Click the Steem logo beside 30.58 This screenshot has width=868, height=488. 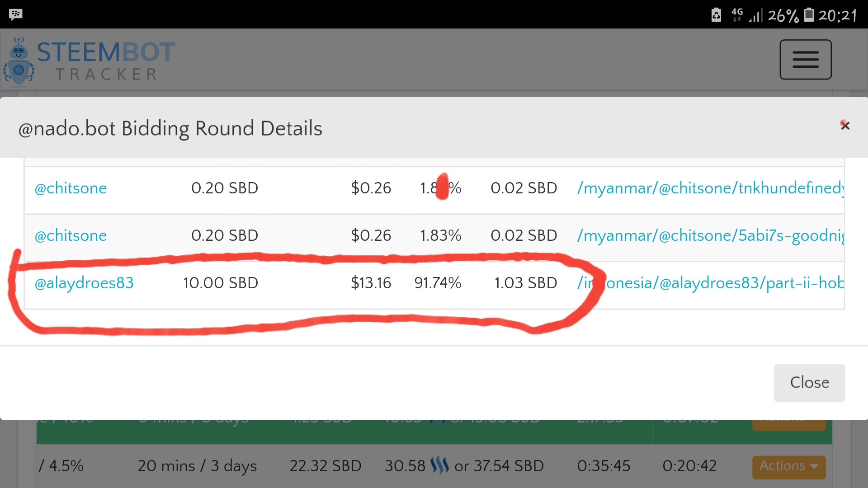tap(439, 465)
